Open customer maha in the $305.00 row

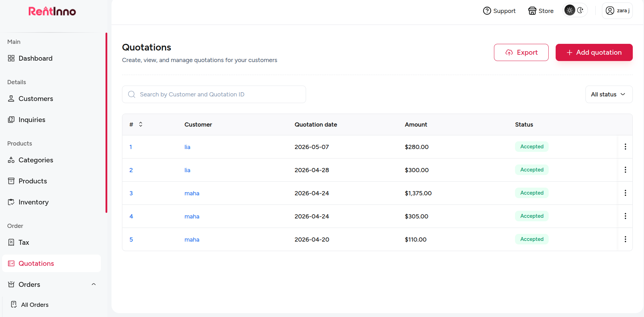click(192, 216)
